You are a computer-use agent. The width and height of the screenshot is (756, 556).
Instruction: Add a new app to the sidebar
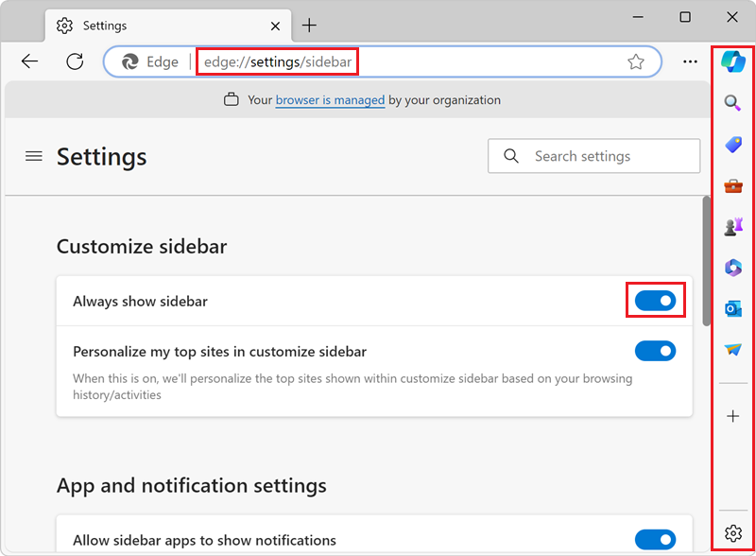[732, 415]
